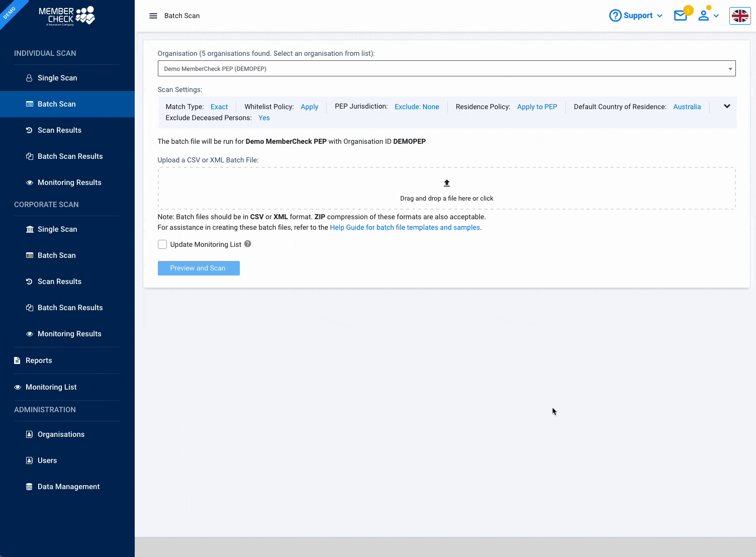The width and height of the screenshot is (756, 557).
Task: Open Individual Monitoring Results
Action: [67, 182]
